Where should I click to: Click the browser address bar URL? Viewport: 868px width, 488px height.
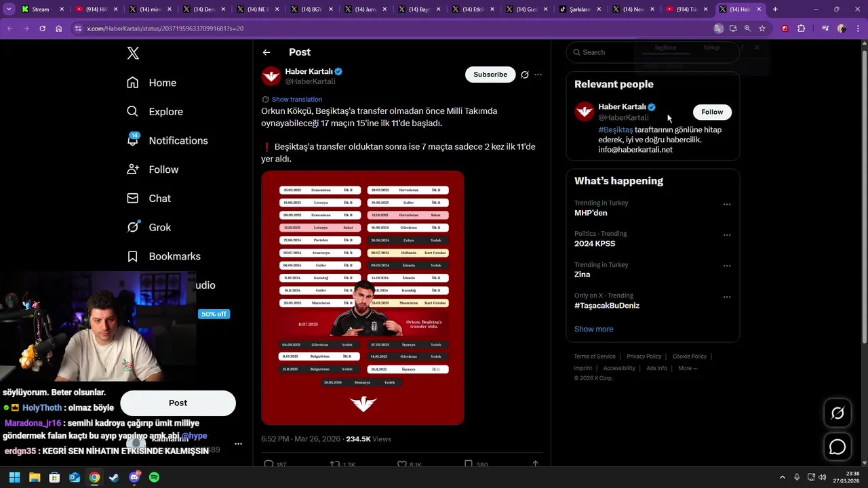pos(165,28)
